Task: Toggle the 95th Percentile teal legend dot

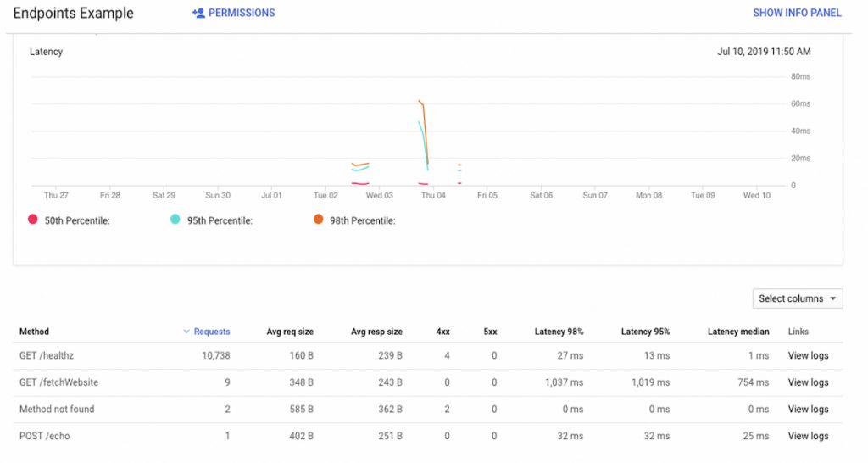Action: [175, 220]
